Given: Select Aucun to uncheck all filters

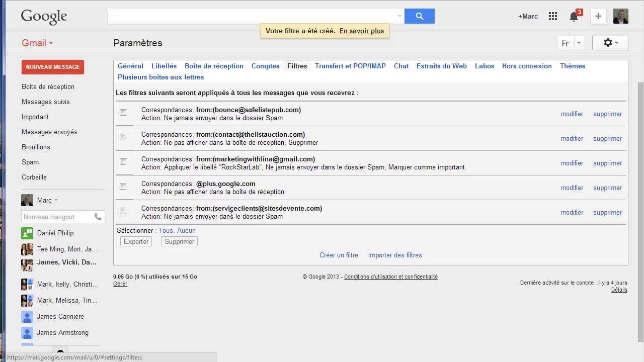Looking at the screenshot, I should tap(186, 230).
